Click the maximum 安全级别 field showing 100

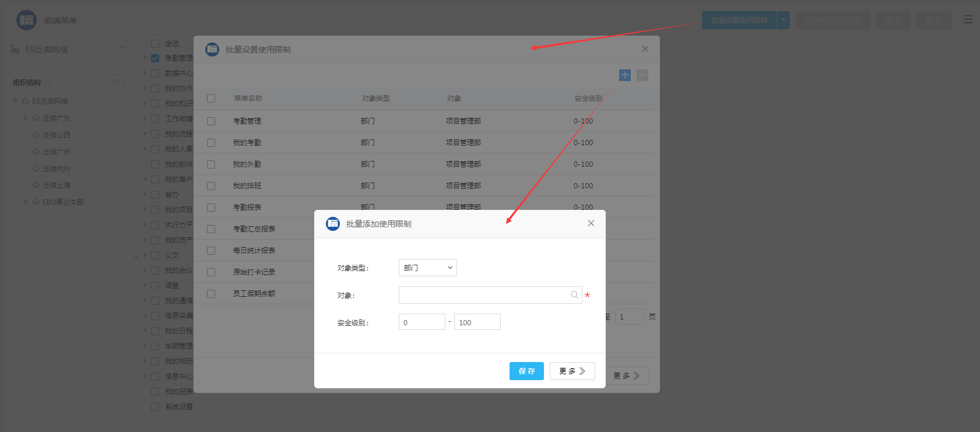click(477, 322)
